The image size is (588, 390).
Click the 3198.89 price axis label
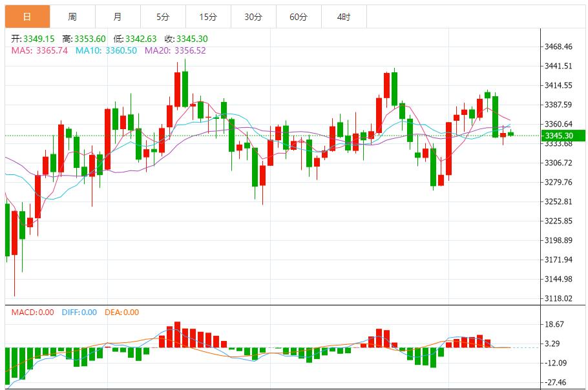558,240
